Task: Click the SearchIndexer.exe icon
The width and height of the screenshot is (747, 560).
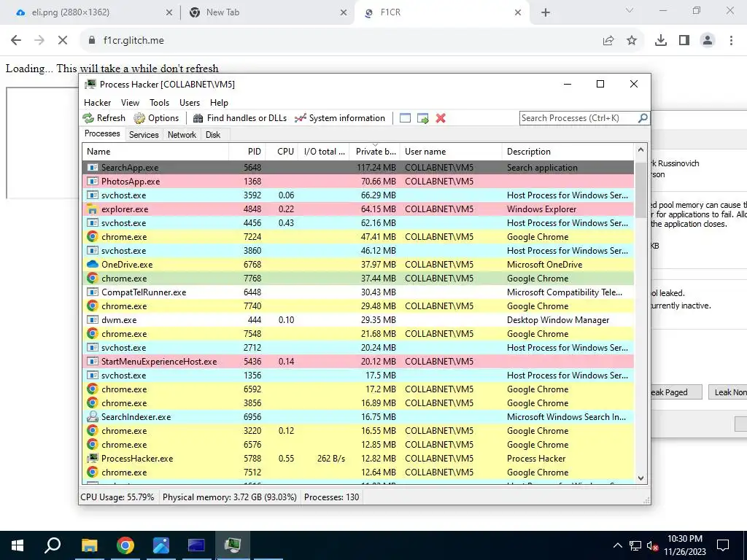Action: [x=92, y=416]
